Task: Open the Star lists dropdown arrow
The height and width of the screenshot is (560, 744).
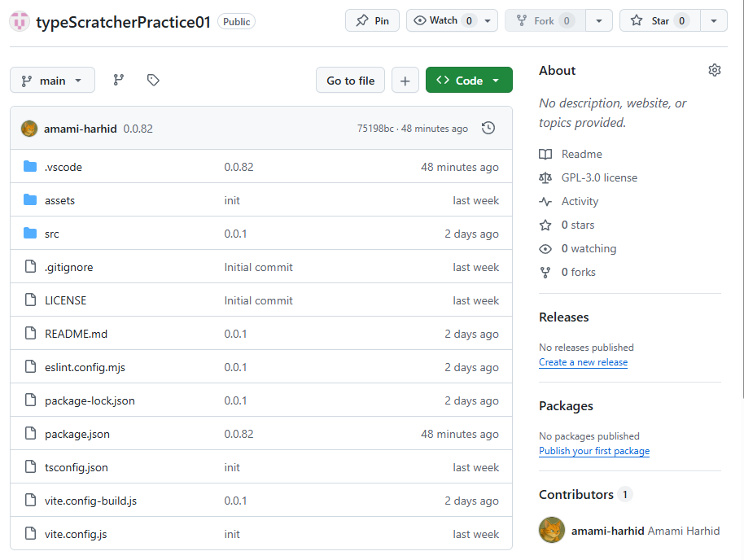Action: click(714, 20)
